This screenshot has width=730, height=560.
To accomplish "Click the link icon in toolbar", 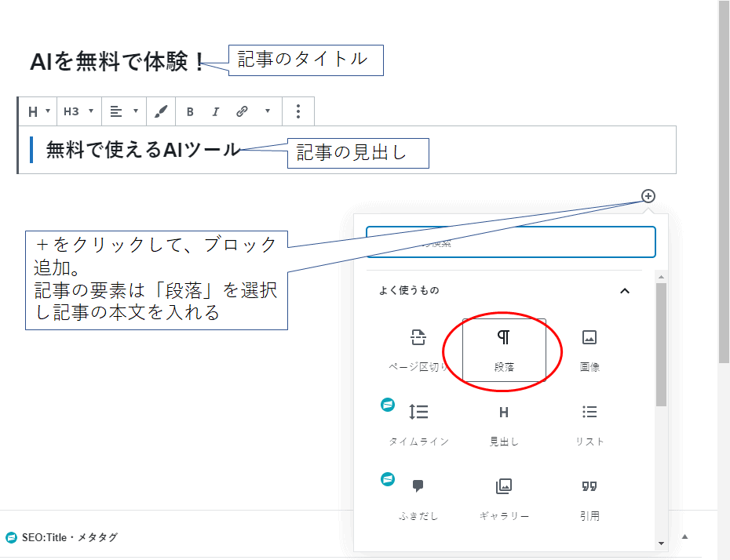I will [x=242, y=112].
